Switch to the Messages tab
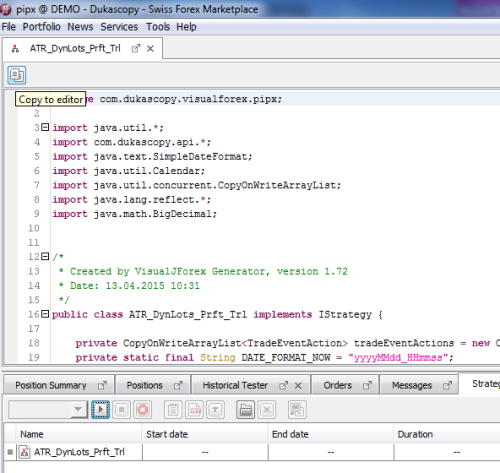Image resolution: width=500 pixels, height=473 pixels. [412, 385]
